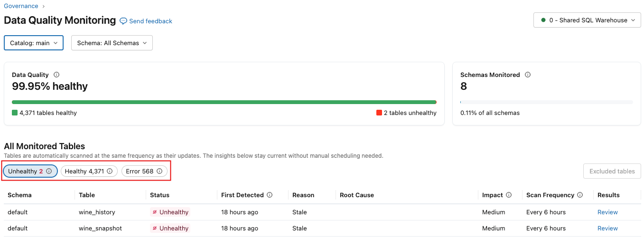
Task: Click the Scan Frequency column info icon
Action: pyautogui.click(x=580, y=195)
